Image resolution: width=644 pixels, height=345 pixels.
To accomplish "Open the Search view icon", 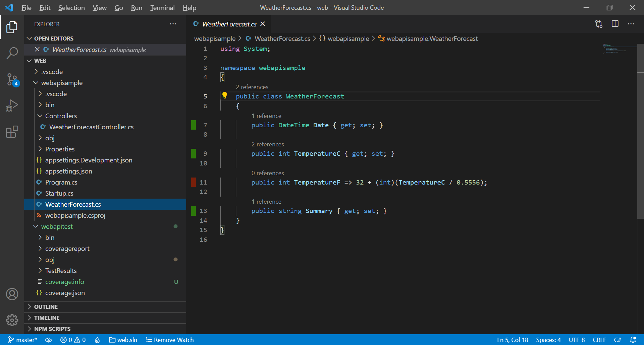I will click(12, 53).
